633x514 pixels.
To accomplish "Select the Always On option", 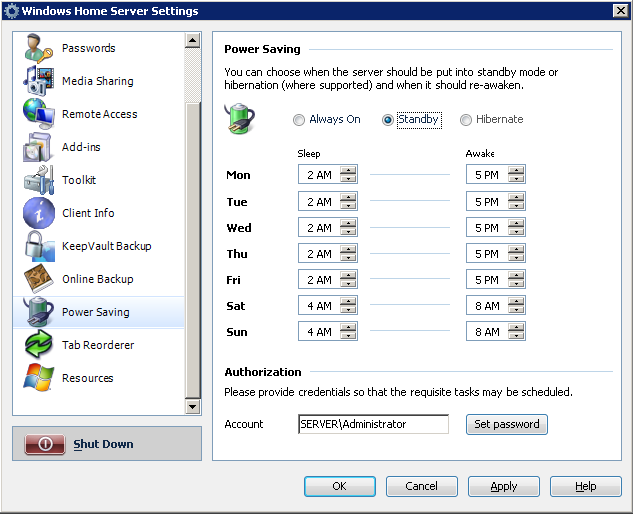I will point(327,120).
